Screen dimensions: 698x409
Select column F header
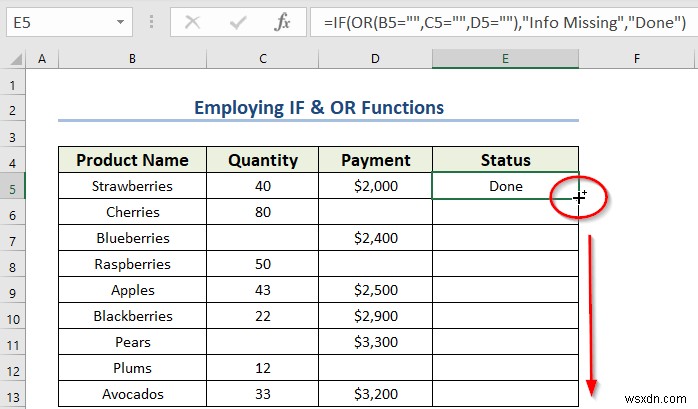pos(637,59)
